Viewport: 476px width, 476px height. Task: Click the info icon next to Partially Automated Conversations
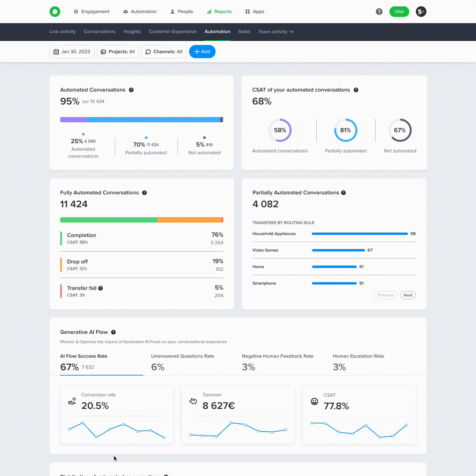(x=343, y=193)
